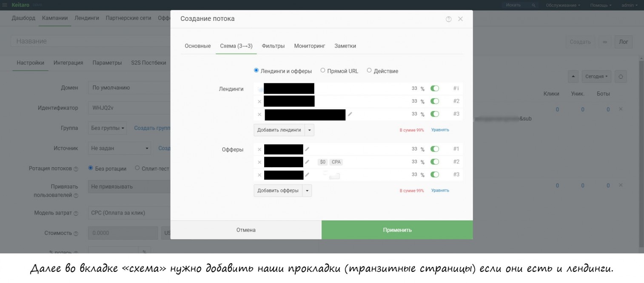Remove offer #3 with its X icon
This screenshot has height=283, width=644.
point(259,175)
